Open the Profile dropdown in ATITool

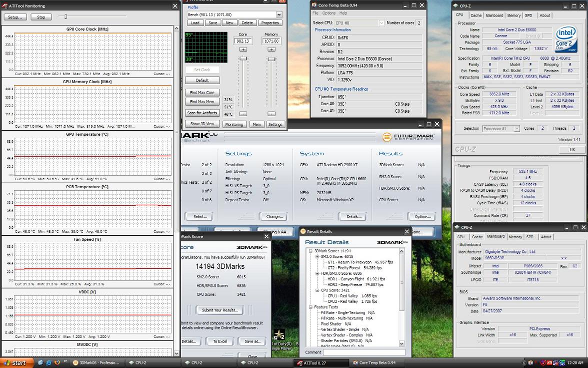279,15
